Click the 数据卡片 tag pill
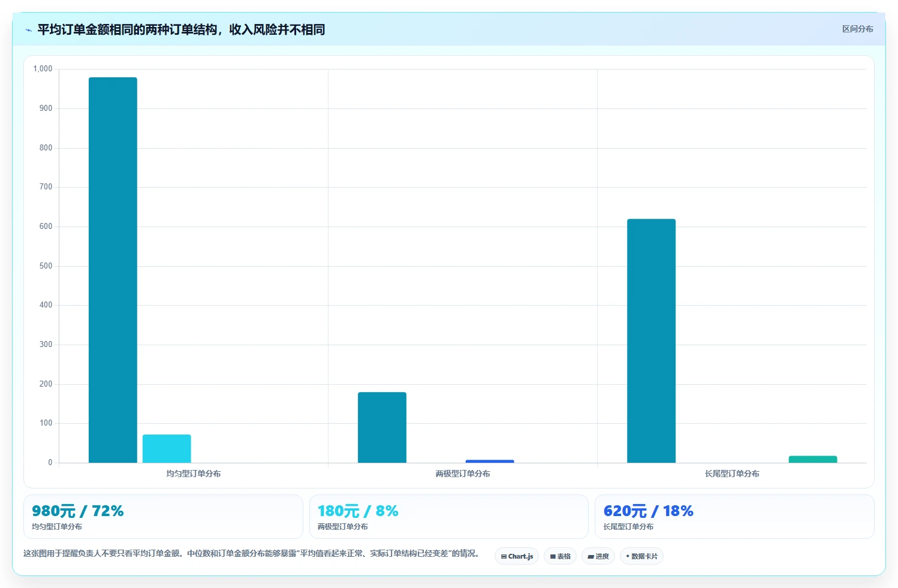This screenshot has width=898, height=588. point(641,556)
